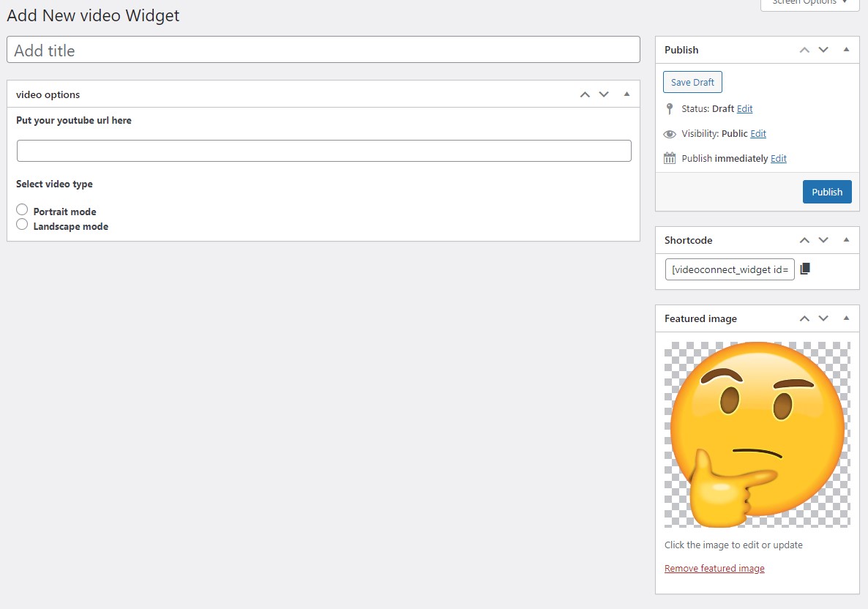
Task: Copy the shortcode with the copy icon
Action: point(805,269)
